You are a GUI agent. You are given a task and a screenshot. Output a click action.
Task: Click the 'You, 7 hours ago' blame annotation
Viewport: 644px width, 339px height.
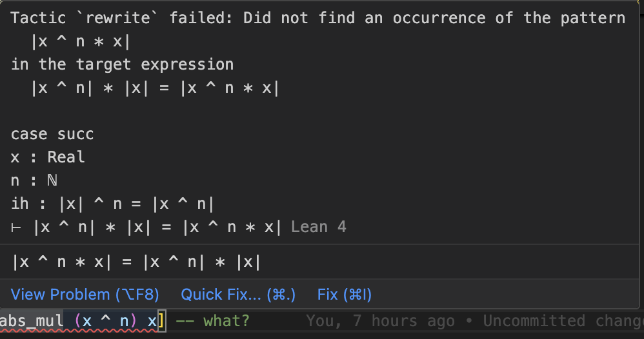pyautogui.click(x=380, y=320)
